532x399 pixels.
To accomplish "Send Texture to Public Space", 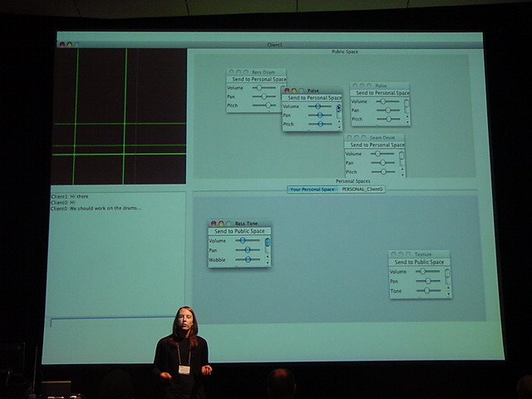I will coord(420,263).
